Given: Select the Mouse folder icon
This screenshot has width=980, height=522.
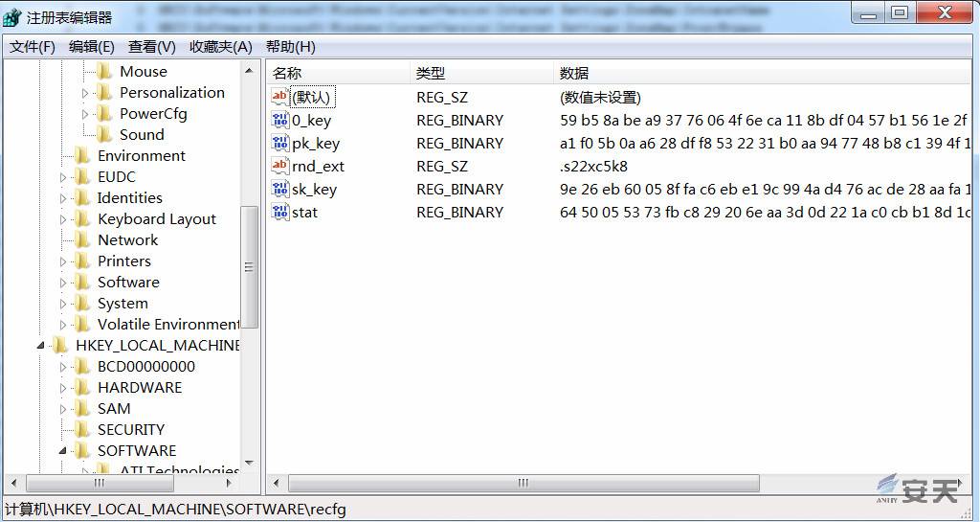Looking at the screenshot, I should click(103, 71).
